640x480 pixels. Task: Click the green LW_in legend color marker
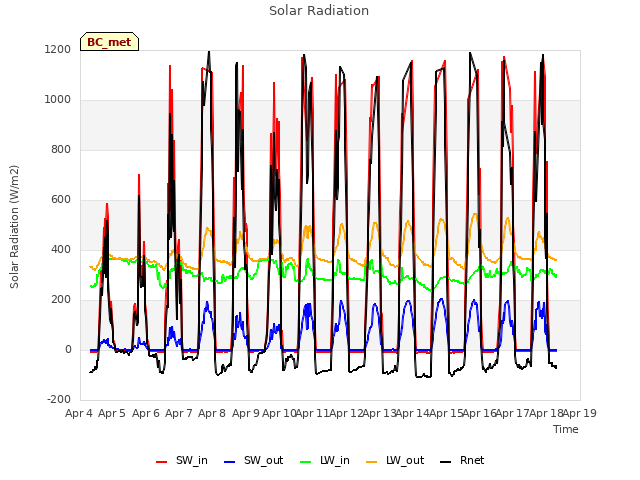tap(306, 462)
